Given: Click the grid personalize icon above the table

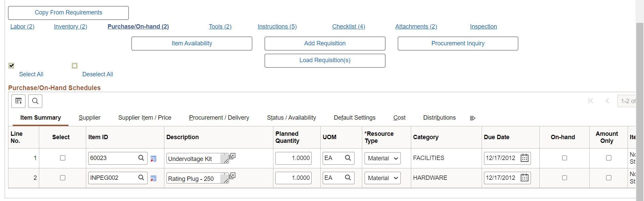Looking at the screenshot, I should tap(18, 101).
